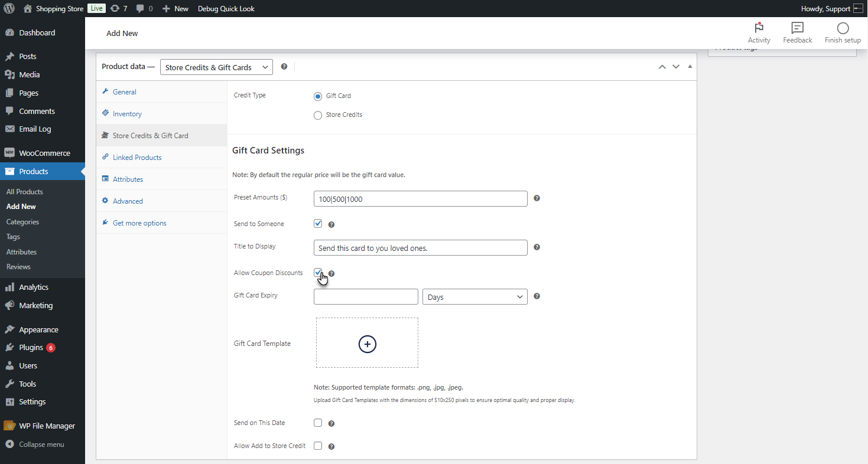Click help icon next to Allow Coupon Discounts
The image size is (868, 464).
point(331,274)
